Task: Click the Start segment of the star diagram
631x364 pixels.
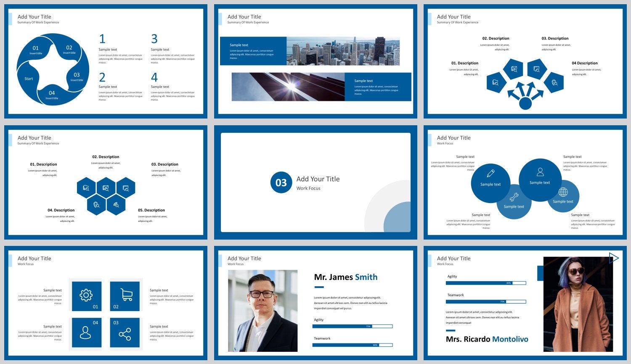Action: (29, 78)
